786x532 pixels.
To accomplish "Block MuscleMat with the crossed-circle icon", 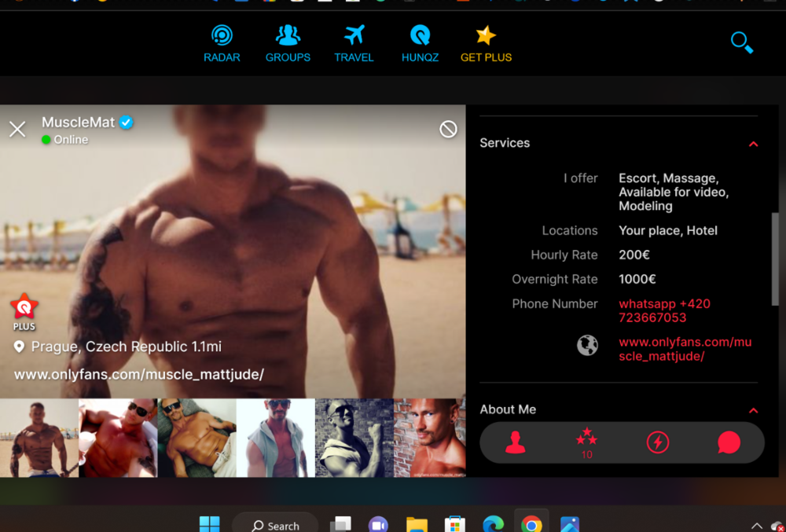I will [448, 128].
